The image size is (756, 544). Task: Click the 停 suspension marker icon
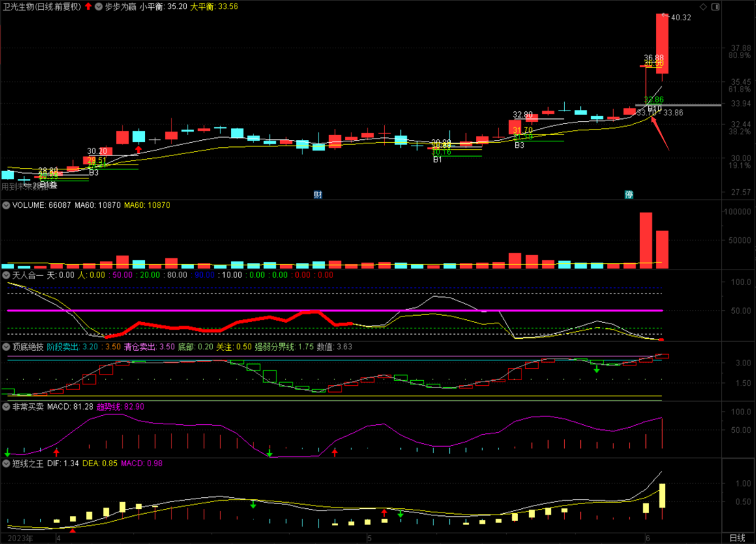click(629, 194)
